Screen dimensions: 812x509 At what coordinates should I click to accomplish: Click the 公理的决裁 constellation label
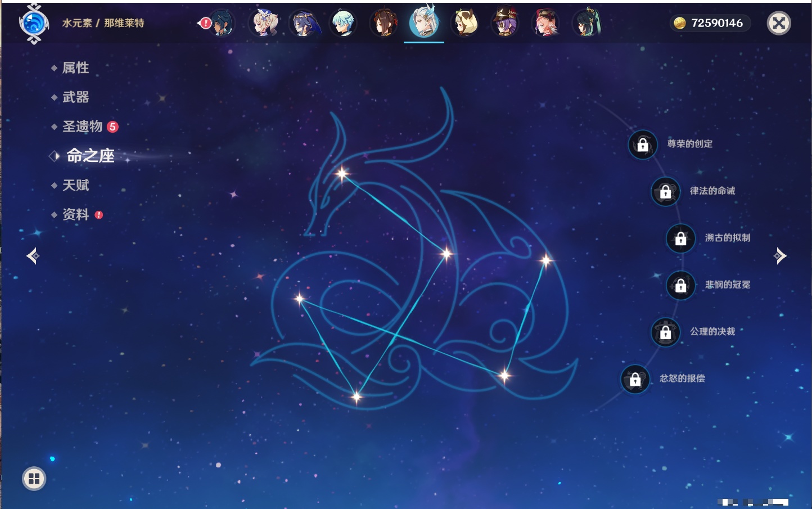(712, 331)
